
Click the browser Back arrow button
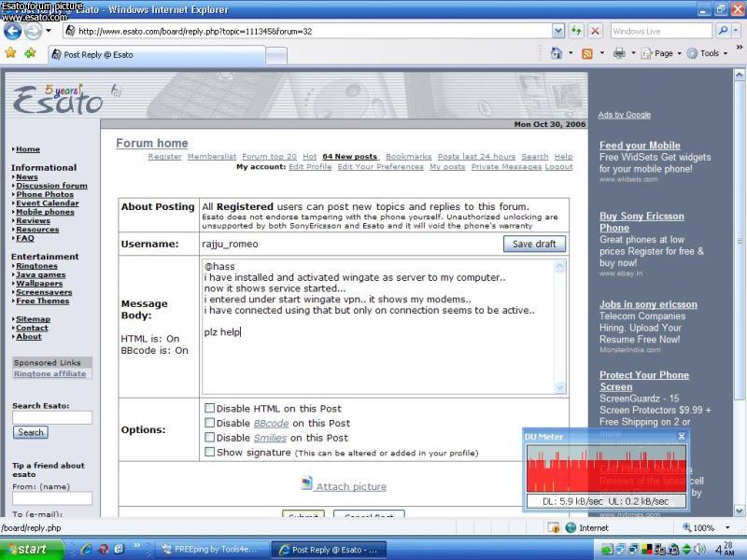point(12,32)
